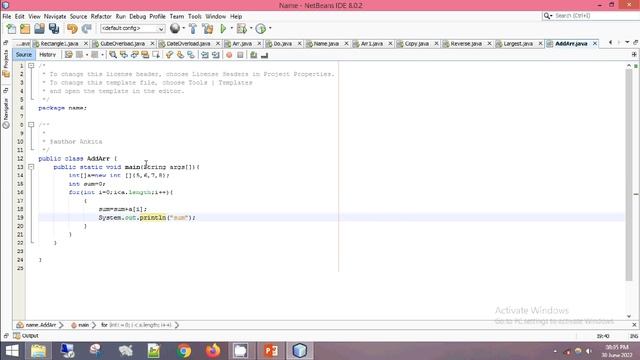Click the Stop Macro Recording icon
Image resolution: width=640 pixels, height=360 pixels.
click(x=240, y=55)
